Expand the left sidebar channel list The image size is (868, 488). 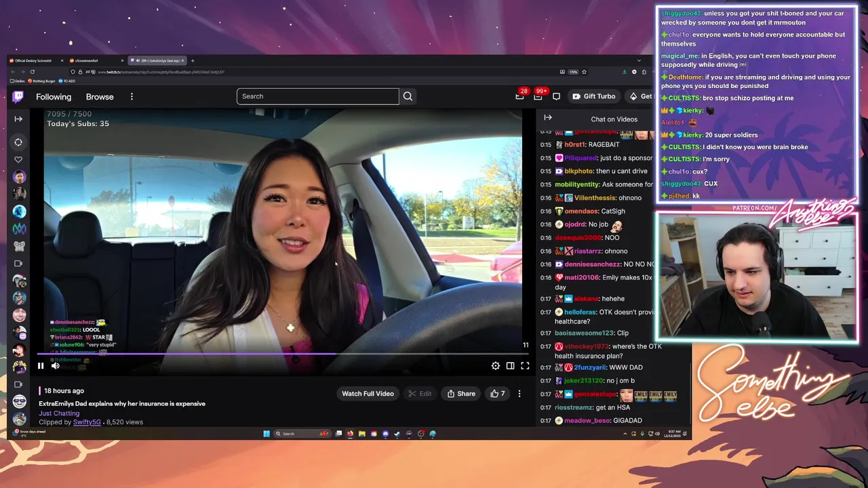18,119
